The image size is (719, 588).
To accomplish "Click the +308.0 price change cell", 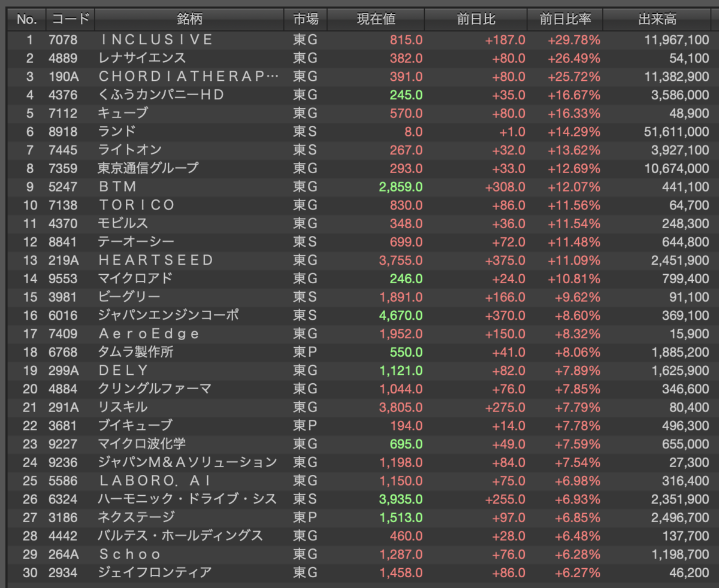I will (x=505, y=187).
